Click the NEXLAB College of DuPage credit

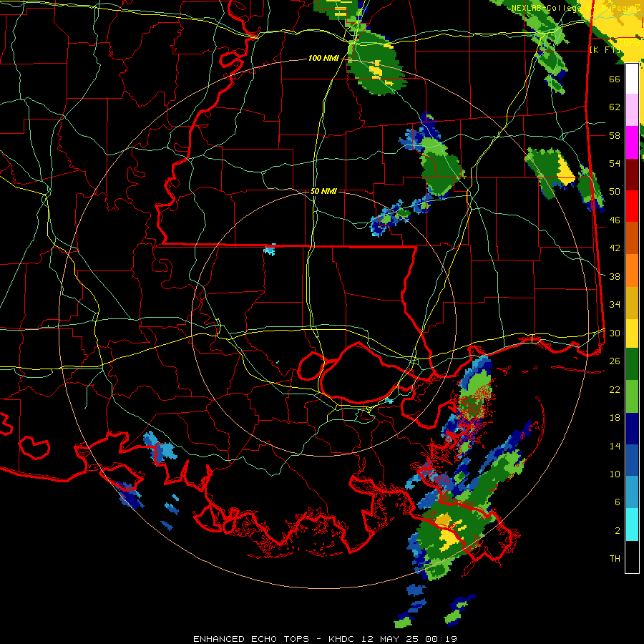click(x=575, y=8)
